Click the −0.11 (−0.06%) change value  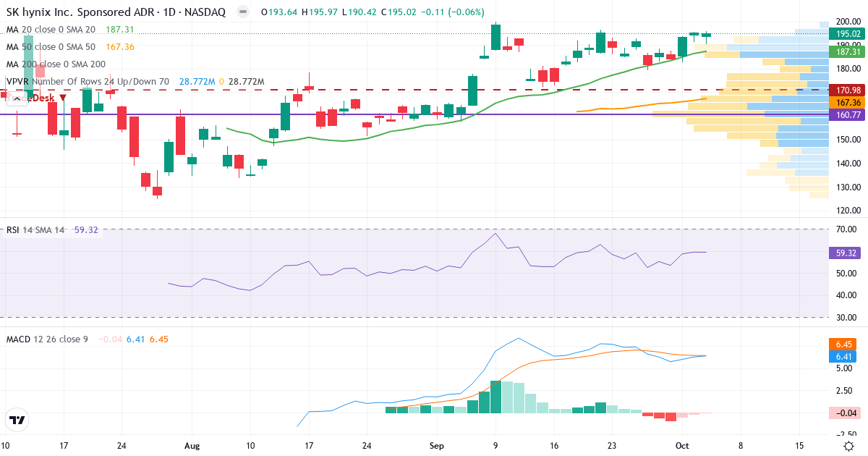[x=454, y=12]
